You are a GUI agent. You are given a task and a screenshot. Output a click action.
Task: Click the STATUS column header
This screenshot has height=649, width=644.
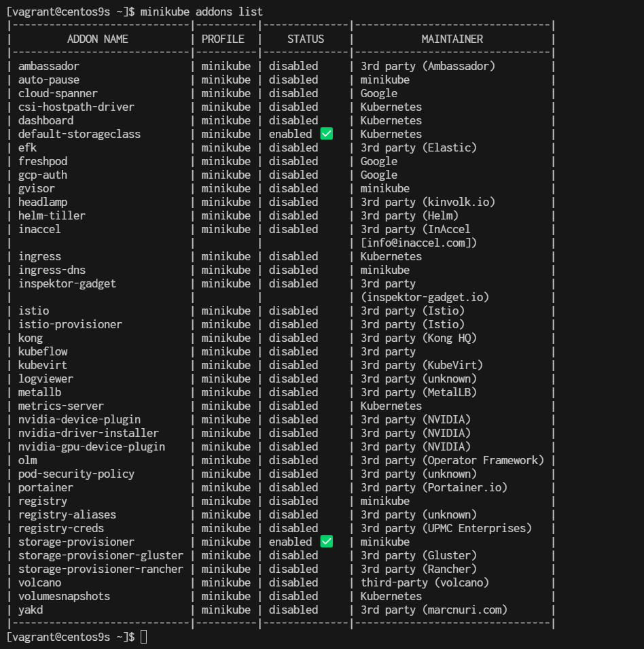(306, 39)
